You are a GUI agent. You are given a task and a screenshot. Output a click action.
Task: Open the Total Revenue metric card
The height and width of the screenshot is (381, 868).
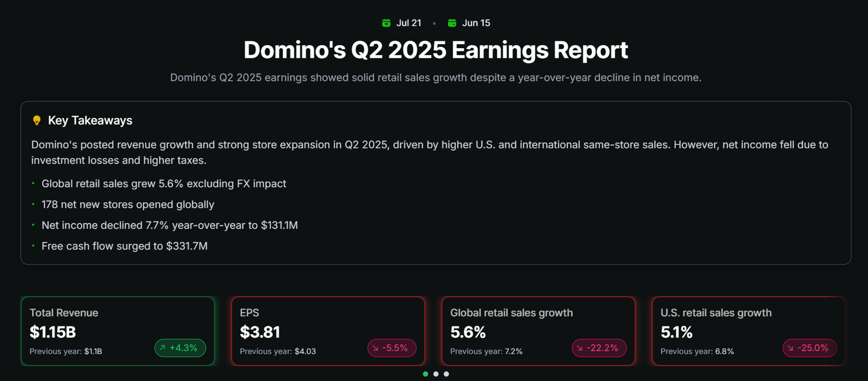117,331
